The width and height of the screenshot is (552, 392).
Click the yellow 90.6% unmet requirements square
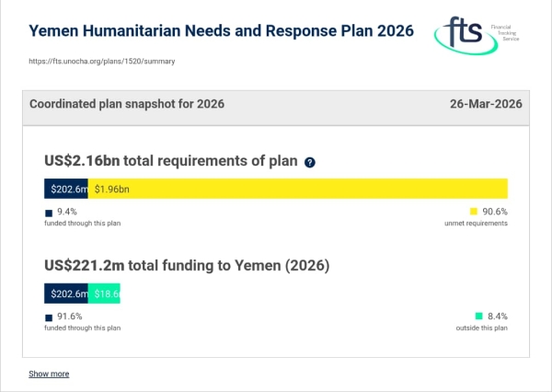pos(474,212)
